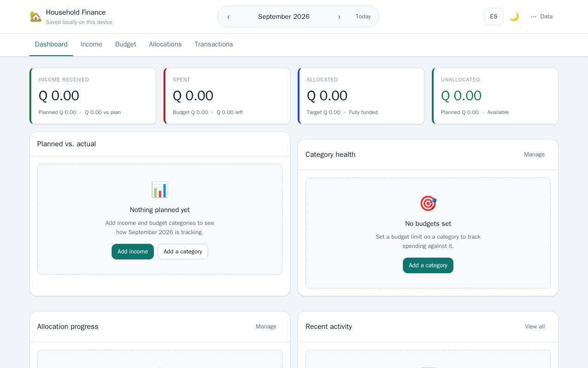This screenshot has height=368, width=588.
Task: Click the 'Q 0.00 vs plan' text
Action: pyautogui.click(x=103, y=112)
